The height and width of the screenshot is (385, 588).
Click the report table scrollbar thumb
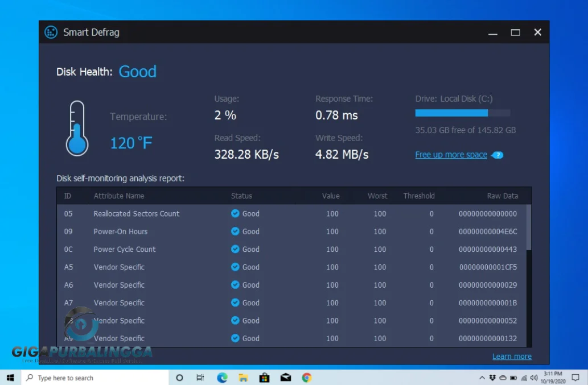click(529, 227)
